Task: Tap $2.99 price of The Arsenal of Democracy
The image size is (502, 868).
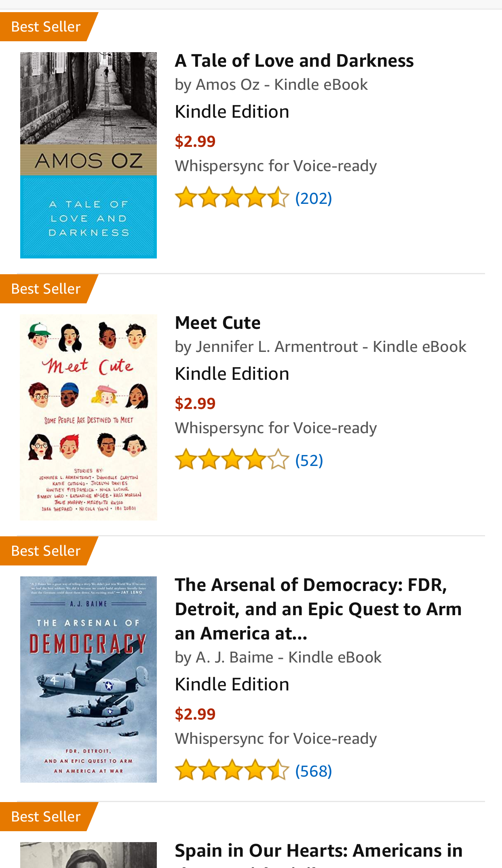Action: [x=195, y=714]
